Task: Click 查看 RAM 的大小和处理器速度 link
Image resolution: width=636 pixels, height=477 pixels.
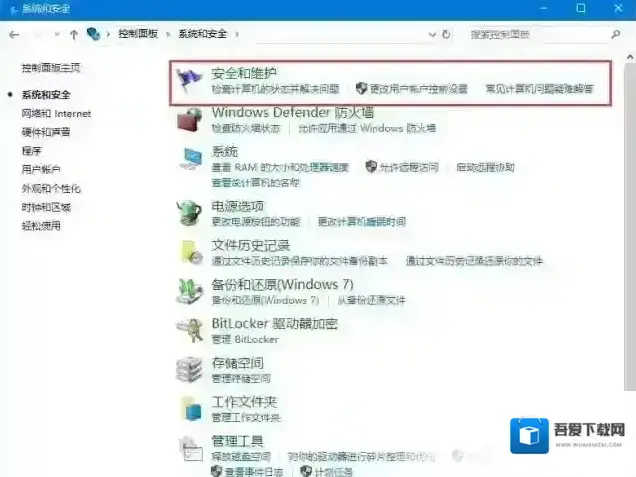Action: (x=280, y=167)
